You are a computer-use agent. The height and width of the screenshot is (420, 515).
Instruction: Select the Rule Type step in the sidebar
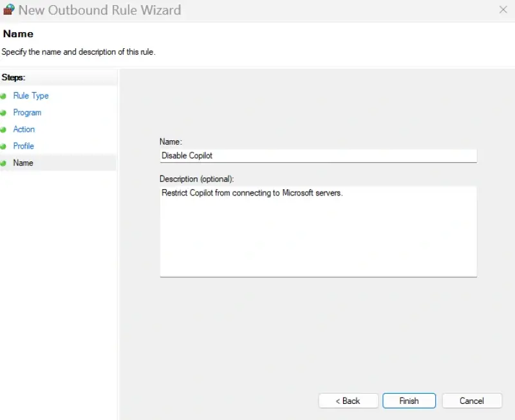click(32, 95)
